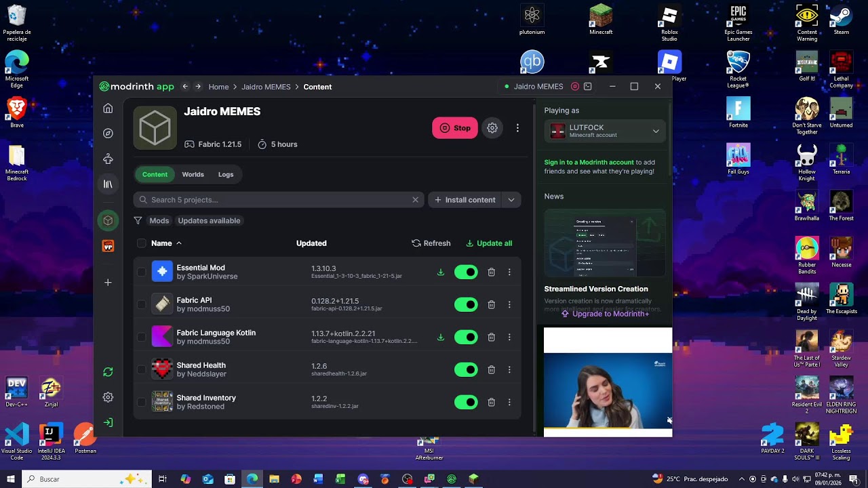The width and height of the screenshot is (868, 488).
Task: Disable Shared Health toggle
Action: coord(466,369)
